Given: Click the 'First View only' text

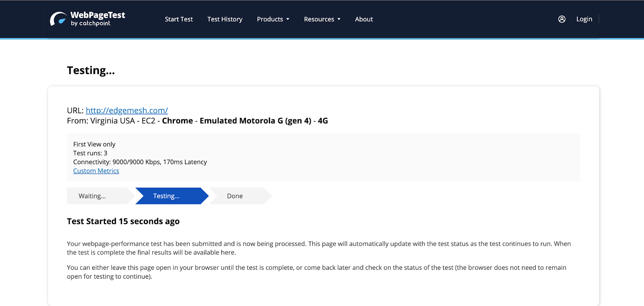Looking at the screenshot, I should click(x=94, y=144).
